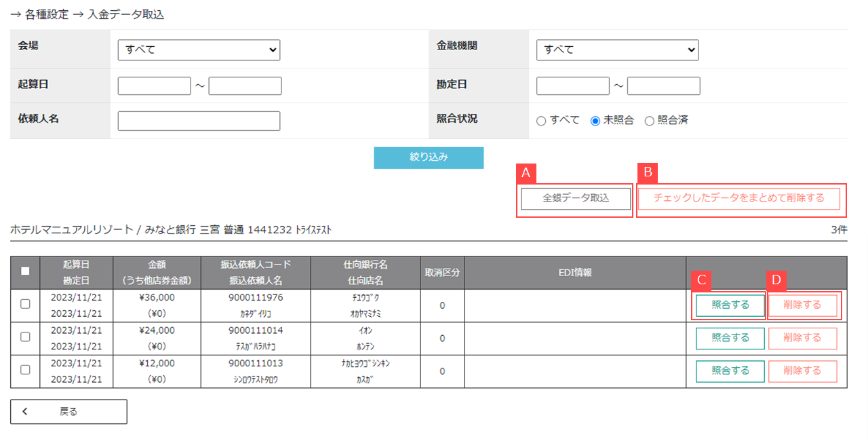Click the 依頼人名 input field
The height and width of the screenshot is (441, 868).
coord(199,121)
